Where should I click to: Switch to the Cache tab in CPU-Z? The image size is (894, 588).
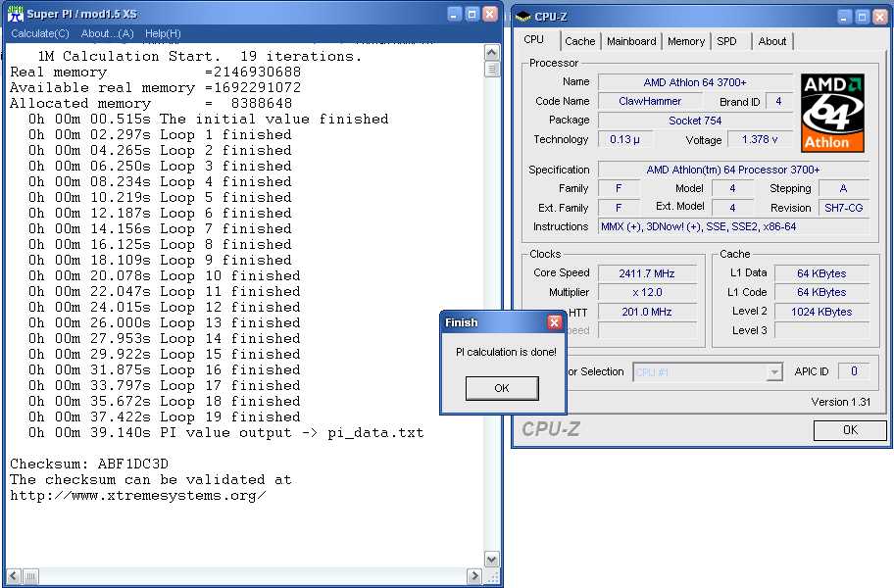(x=580, y=41)
